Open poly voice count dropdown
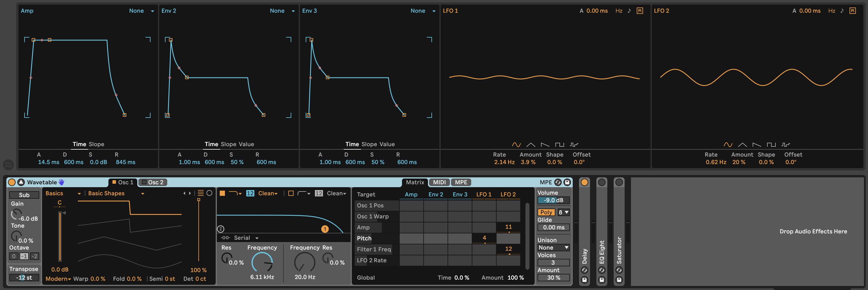Image resolution: width=868 pixels, height=290 pixels. (x=563, y=212)
